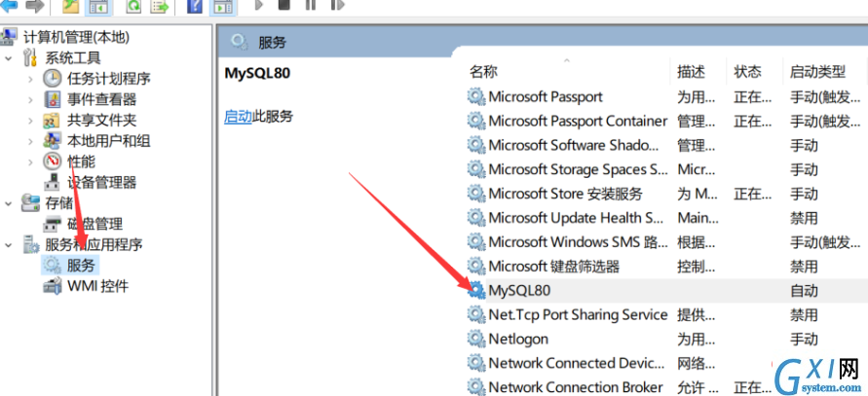Viewport: 868px width, 396px height.
Task: Select the MySQL80 service name
Action: [519, 290]
